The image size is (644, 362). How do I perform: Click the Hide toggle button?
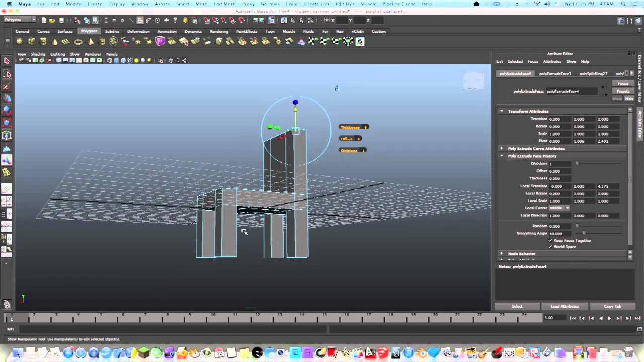click(x=629, y=98)
